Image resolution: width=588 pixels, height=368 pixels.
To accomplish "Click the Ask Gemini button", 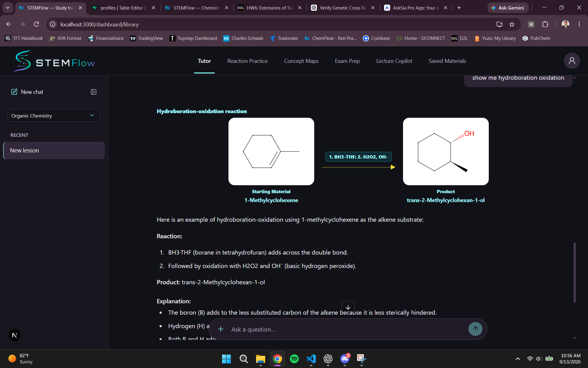I will click(508, 8).
